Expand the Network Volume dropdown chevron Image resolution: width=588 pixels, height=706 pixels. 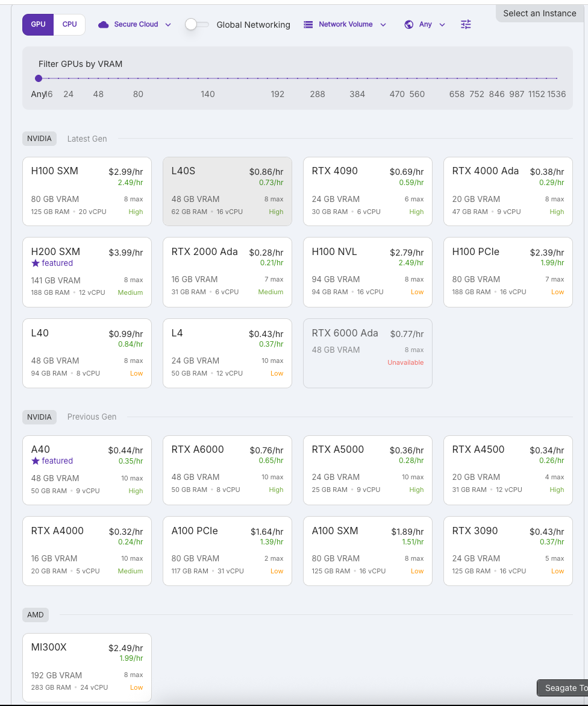pyautogui.click(x=383, y=25)
